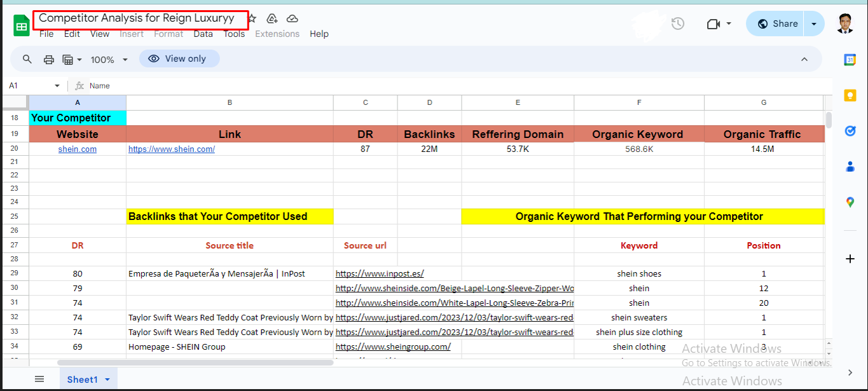868x391 pixels.
Task: Select column B header
Action: pos(230,102)
